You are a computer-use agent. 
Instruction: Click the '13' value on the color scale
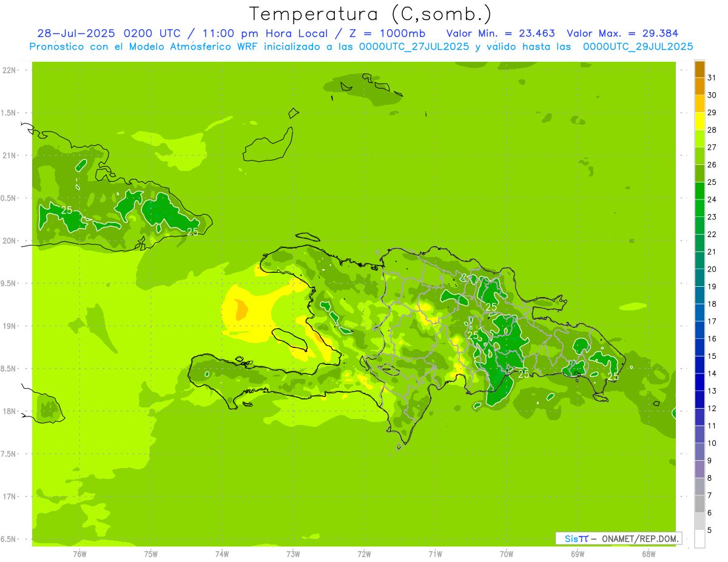point(712,391)
